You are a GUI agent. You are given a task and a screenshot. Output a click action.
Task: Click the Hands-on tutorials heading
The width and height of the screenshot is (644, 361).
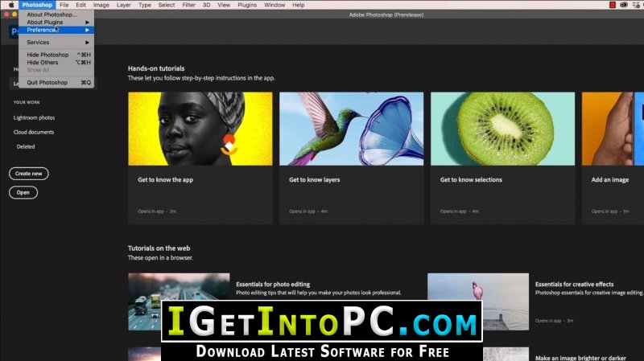click(156, 68)
